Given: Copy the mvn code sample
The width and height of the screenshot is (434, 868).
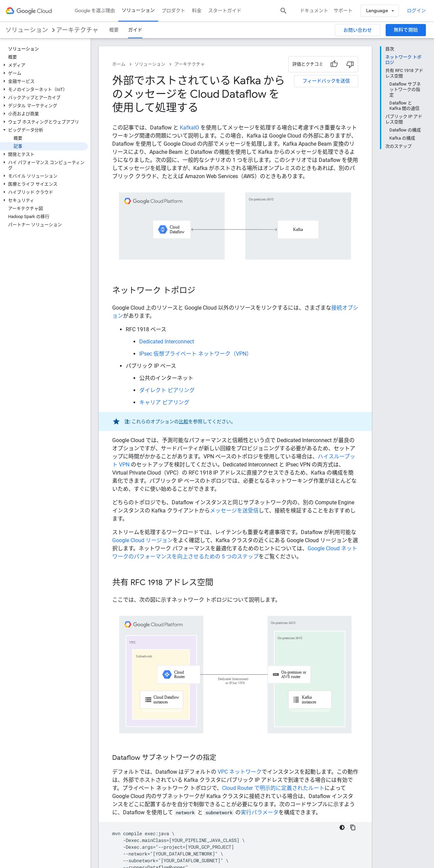Looking at the screenshot, I should (353, 827).
